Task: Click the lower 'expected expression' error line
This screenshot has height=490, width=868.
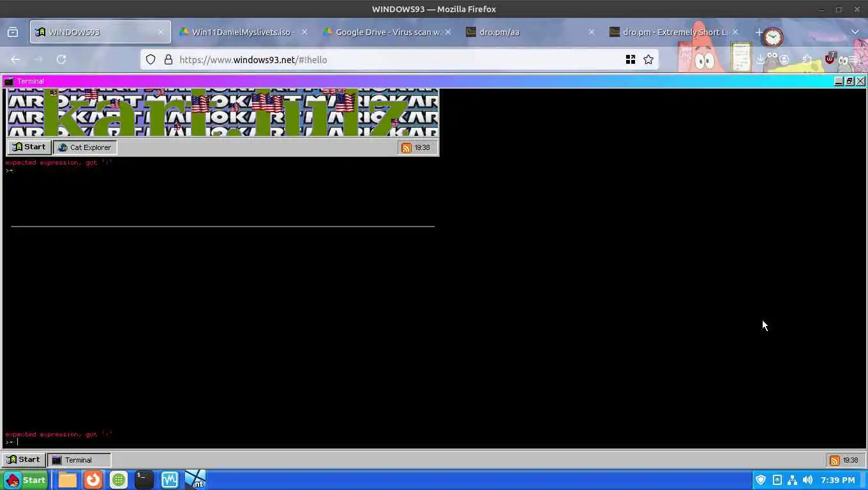Action: click(59, 434)
